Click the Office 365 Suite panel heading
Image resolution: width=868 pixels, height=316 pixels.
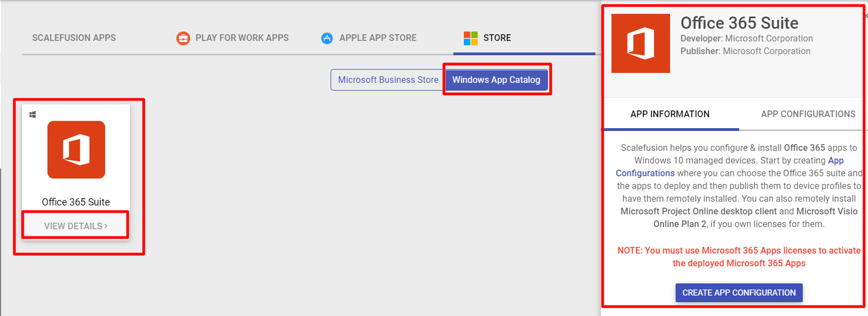click(740, 23)
